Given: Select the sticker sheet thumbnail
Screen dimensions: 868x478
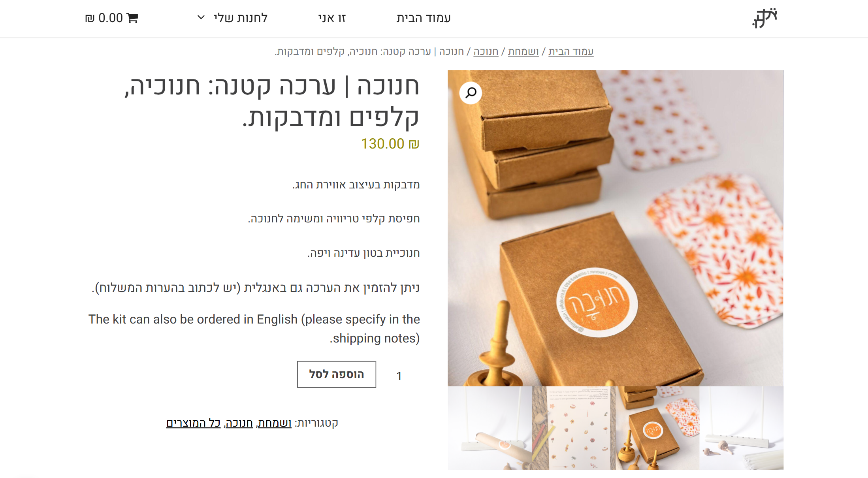Looking at the screenshot, I should click(x=574, y=428).
